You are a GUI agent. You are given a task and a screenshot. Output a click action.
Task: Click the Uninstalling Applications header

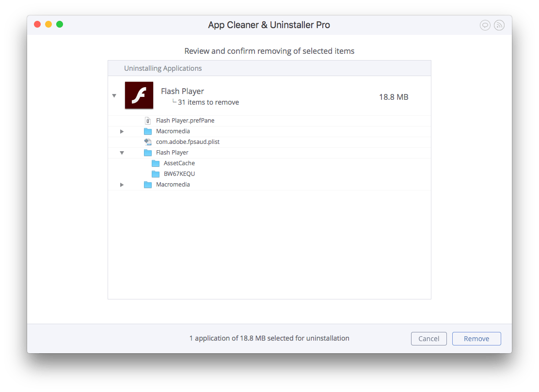coord(163,68)
